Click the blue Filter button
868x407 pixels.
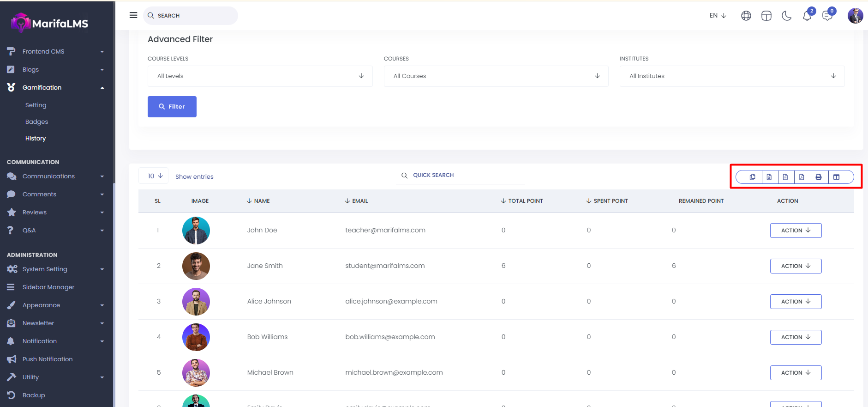pos(172,107)
